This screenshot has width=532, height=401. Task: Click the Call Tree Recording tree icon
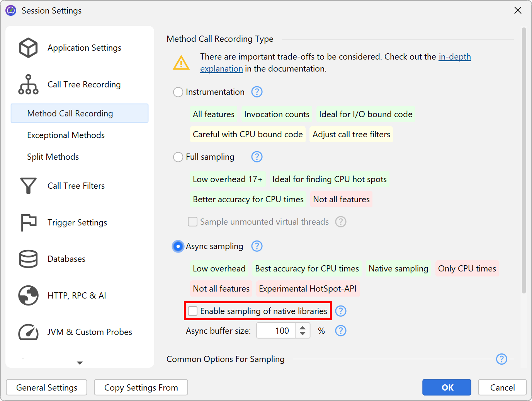pyautogui.click(x=28, y=85)
